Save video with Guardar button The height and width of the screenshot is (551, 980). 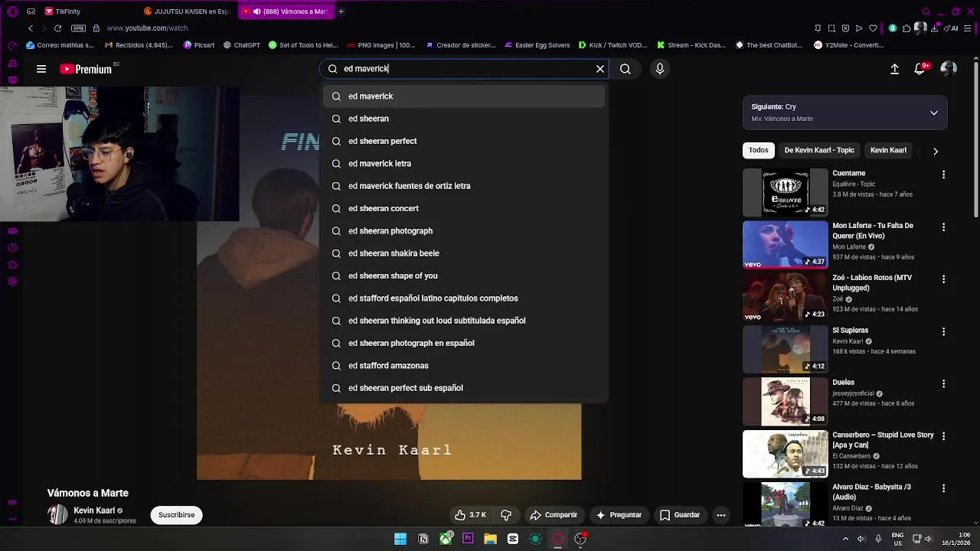pyautogui.click(x=680, y=515)
